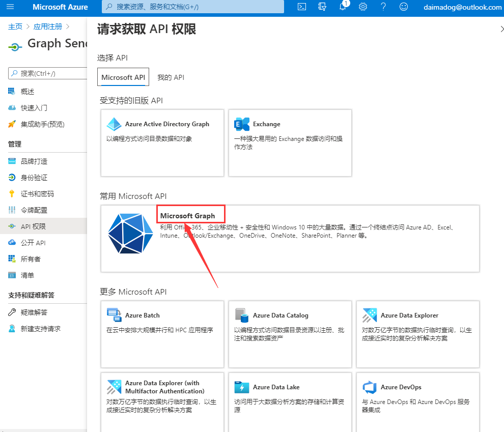Screen dimensions: 504x432
Task: Click the Azure DevOps icon
Action: coord(370,387)
